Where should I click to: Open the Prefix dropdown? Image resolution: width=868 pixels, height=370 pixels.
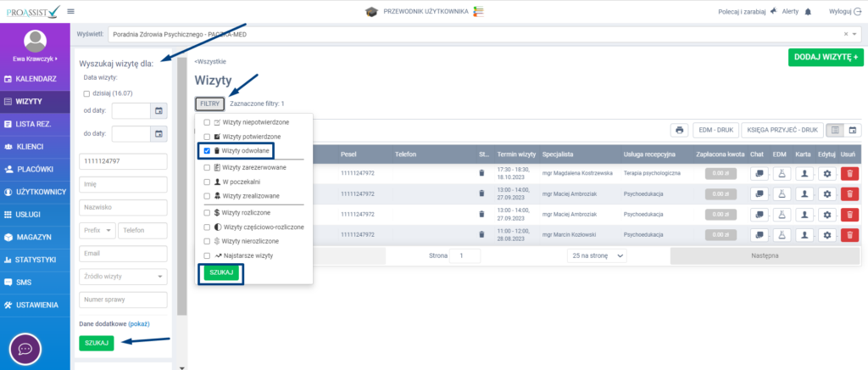click(97, 230)
